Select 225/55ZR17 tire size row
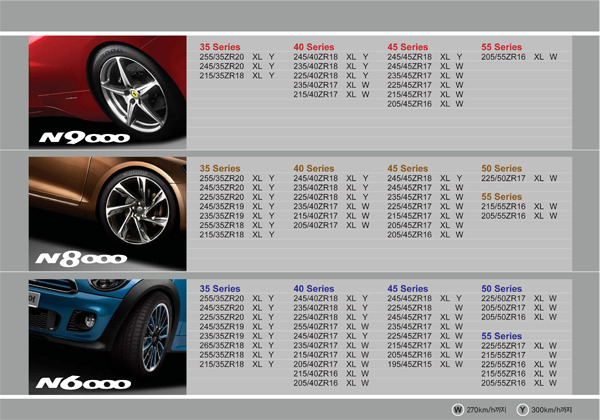The width and height of the screenshot is (600, 420). (519, 346)
